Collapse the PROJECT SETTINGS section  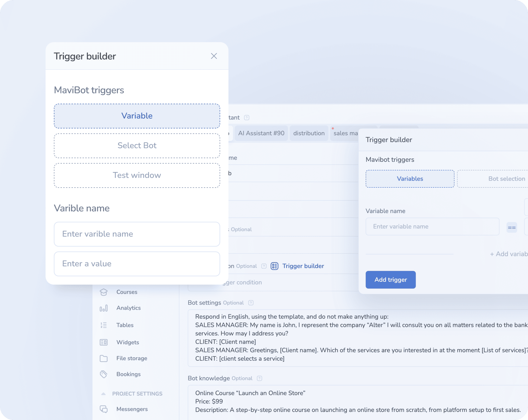103,394
